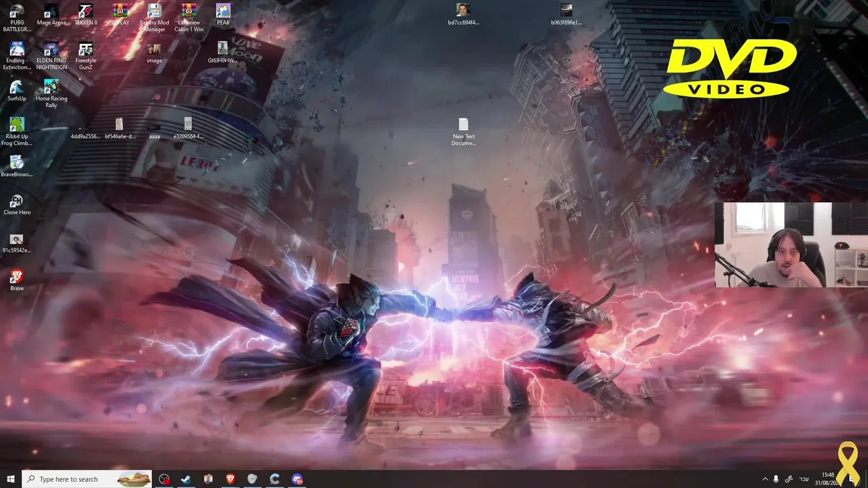Launch the ELDEN RING NIGHTREIGN shortcut
Image resolution: width=868 pixels, height=488 pixels.
tap(52, 56)
